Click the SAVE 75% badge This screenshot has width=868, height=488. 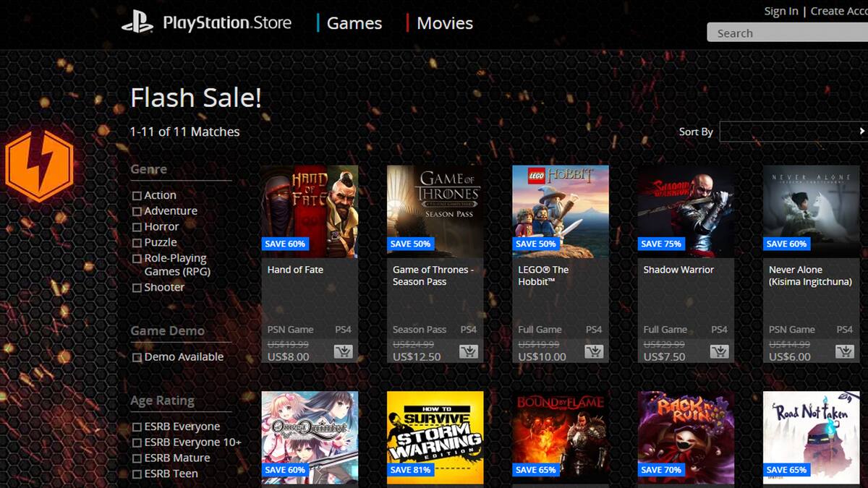click(x=661, y=244)
